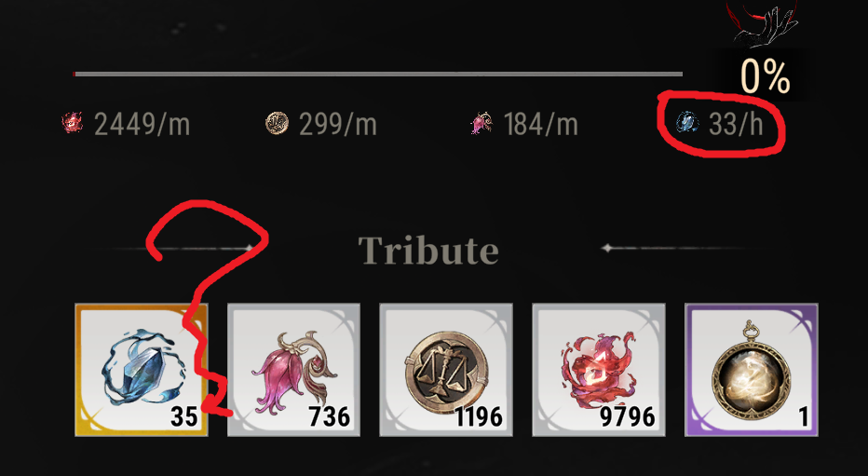Select the golden orb pendant item
868x476 pixels.
click(752, 370)
